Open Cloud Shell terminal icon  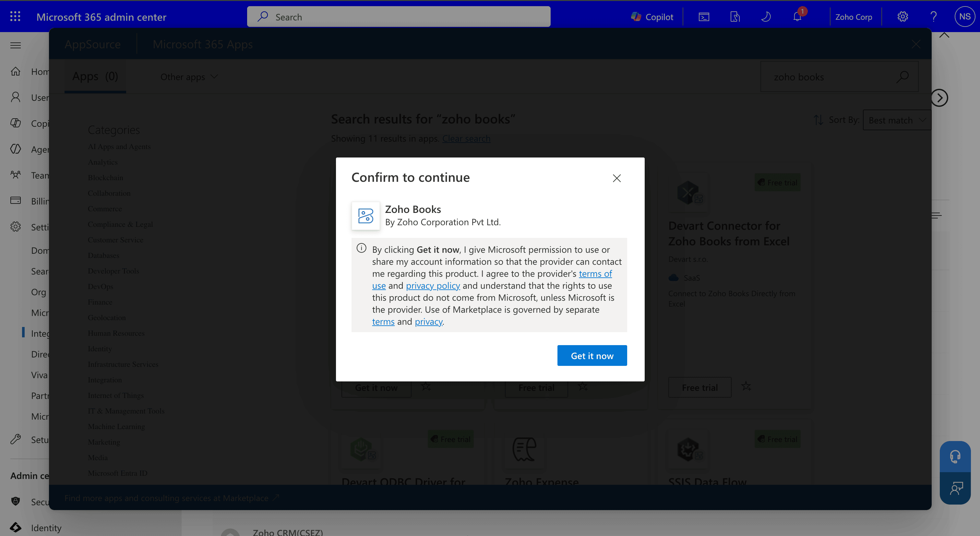click(704, 17)
